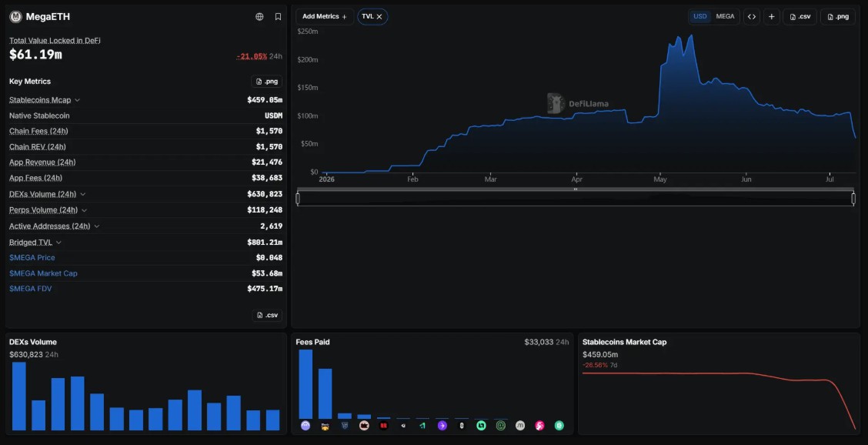Click the globe website icon beside MegaETH

[259, 17]
